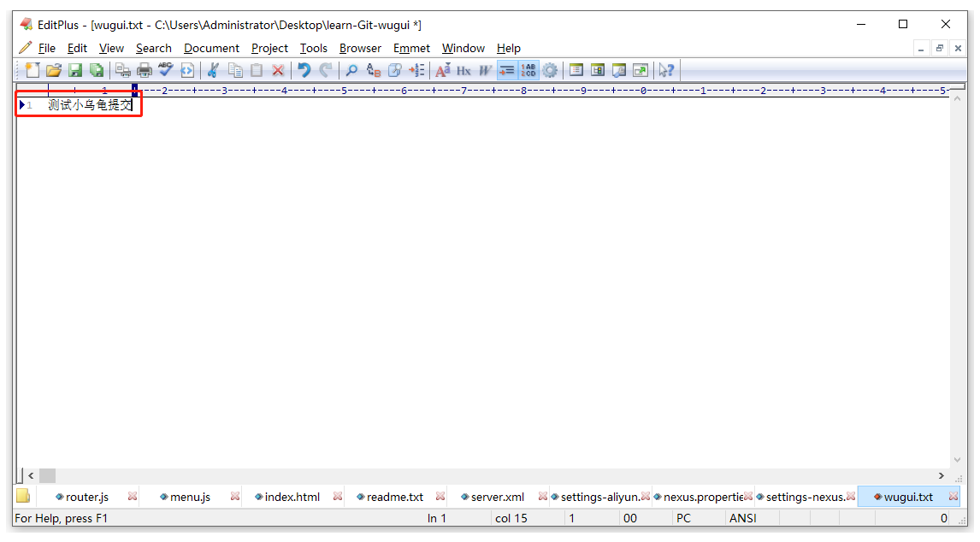The width and height of the screenshot is (980, 542).
Task: Click the red X Delete icon
Action: coord(278,70)
